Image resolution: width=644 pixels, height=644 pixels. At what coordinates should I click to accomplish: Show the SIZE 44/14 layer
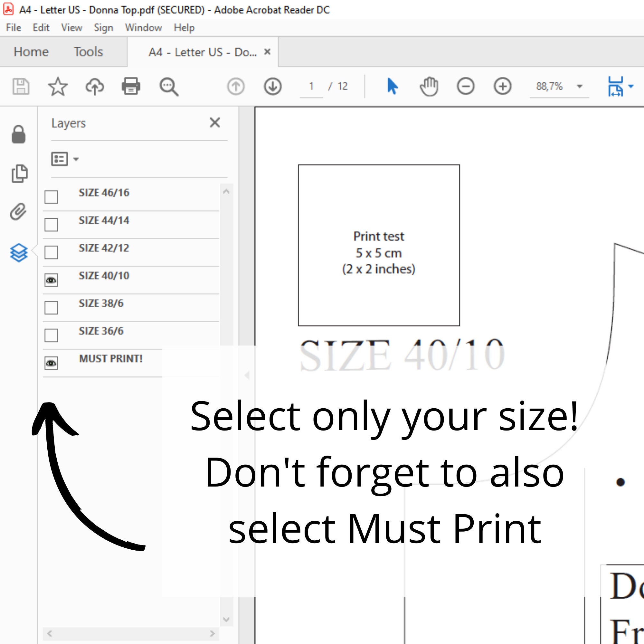(51, 225)
